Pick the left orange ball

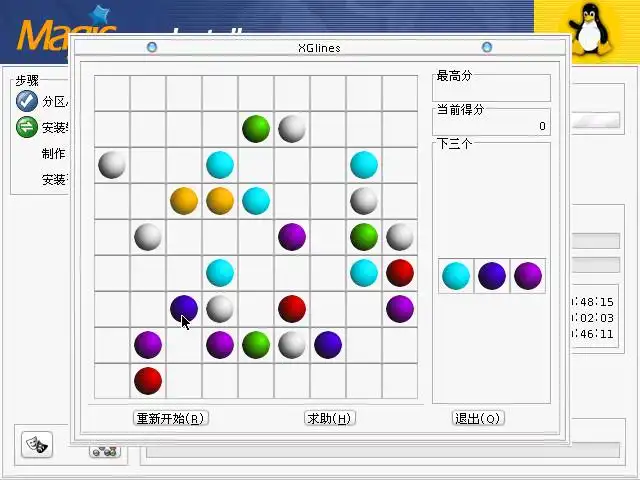pyautogui.click(x=184, y=201)
